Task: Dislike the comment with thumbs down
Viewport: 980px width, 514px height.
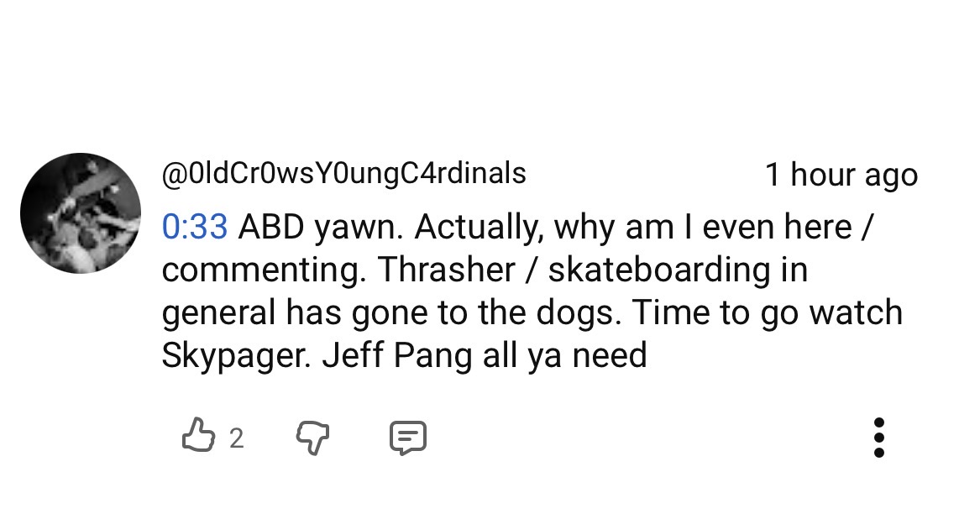Action: coord(313,437)
